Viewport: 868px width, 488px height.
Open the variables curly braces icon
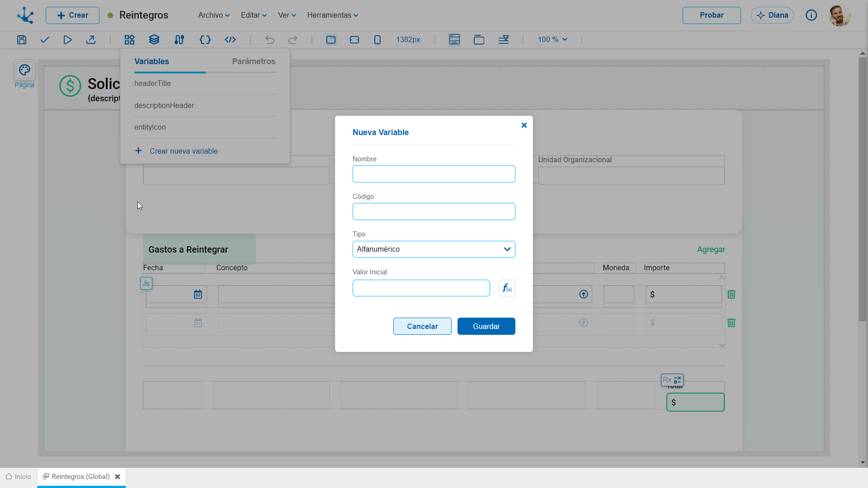click(205, 40)
